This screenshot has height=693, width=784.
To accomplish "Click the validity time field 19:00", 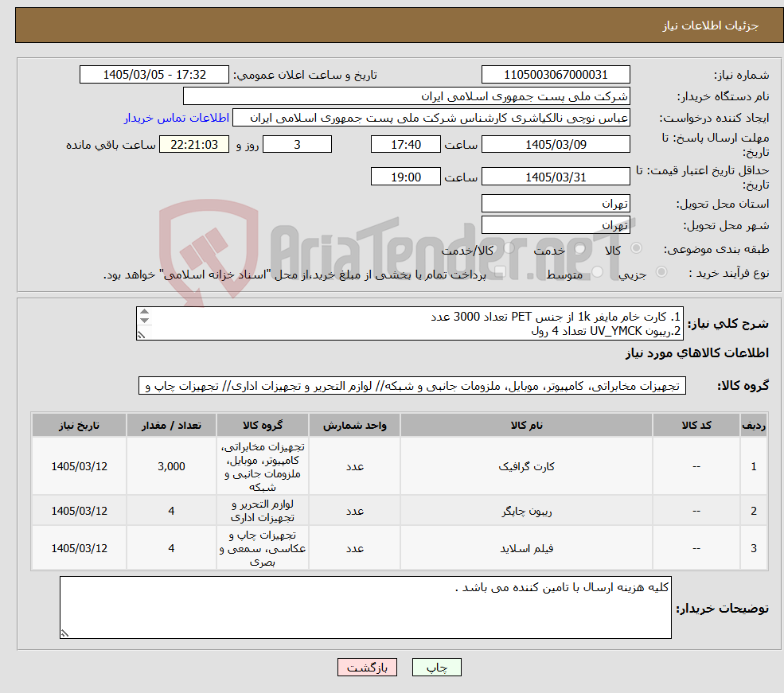I will (405, 177).
